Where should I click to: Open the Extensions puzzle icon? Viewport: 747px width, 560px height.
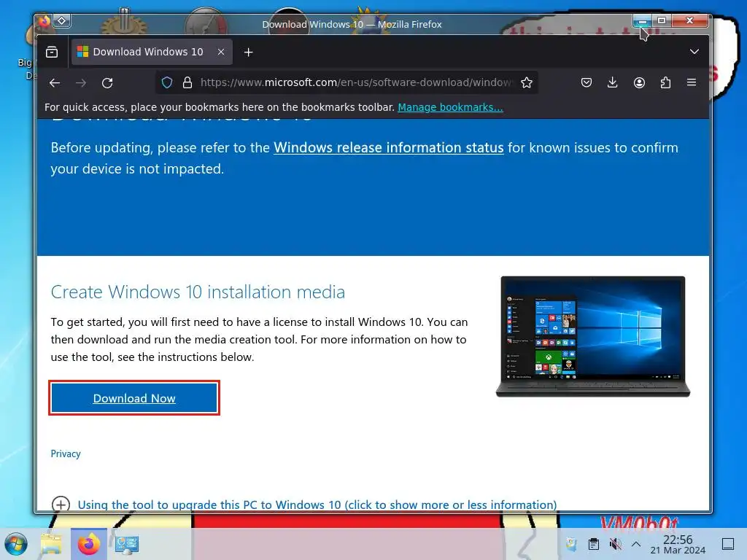tap(665, 82)
